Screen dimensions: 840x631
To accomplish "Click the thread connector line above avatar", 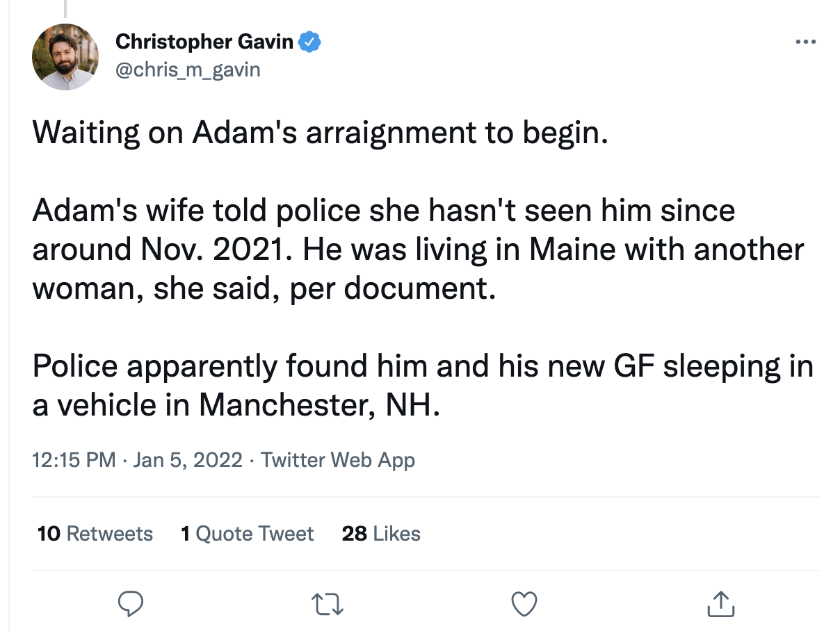I will [x=65, y=8].
